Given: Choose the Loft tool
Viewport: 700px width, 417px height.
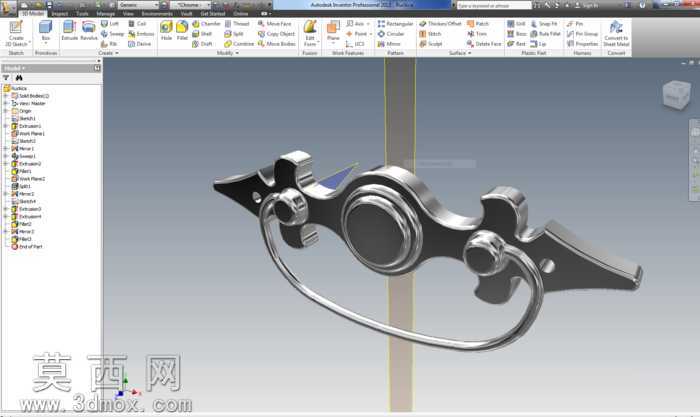Looking at the screenshot, I should pos(110,24).
